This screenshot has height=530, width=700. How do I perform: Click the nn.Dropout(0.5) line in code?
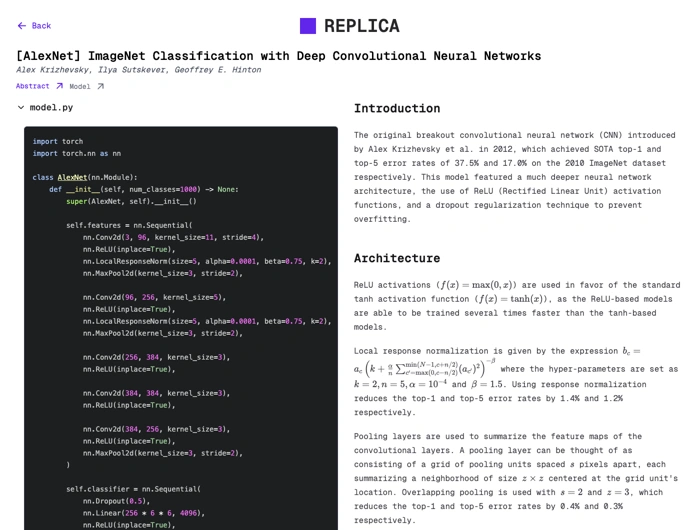[x=115, y=501]
